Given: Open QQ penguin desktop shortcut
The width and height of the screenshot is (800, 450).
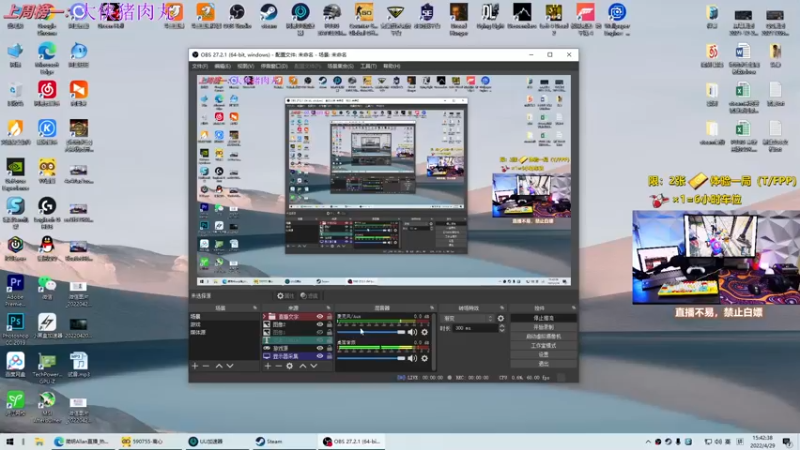Looking at the screenshot, I should [x=47, y=248].
